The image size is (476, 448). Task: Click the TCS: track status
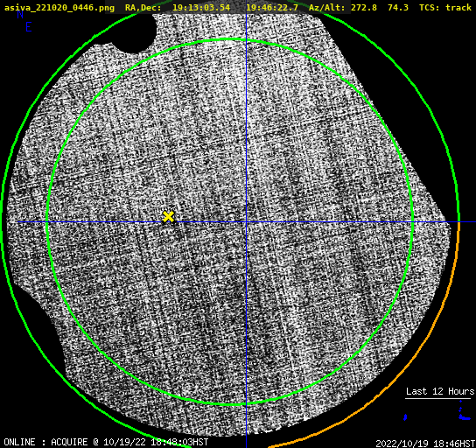[445, 7]
